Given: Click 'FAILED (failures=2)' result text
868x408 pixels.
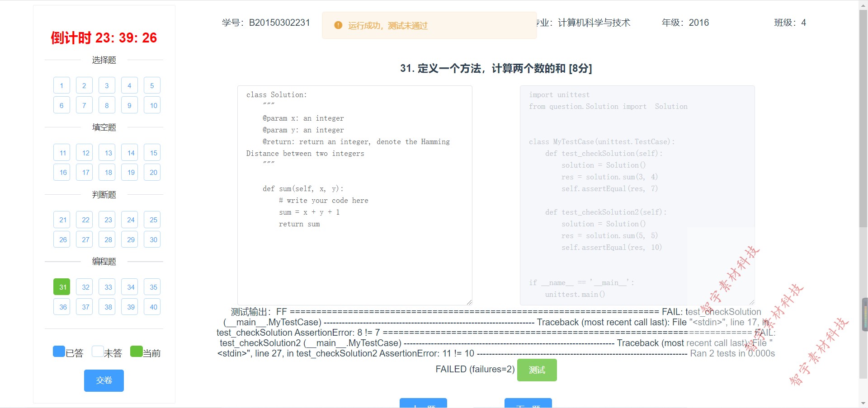Looking at the screenshot, I should [x=475, y=369].
